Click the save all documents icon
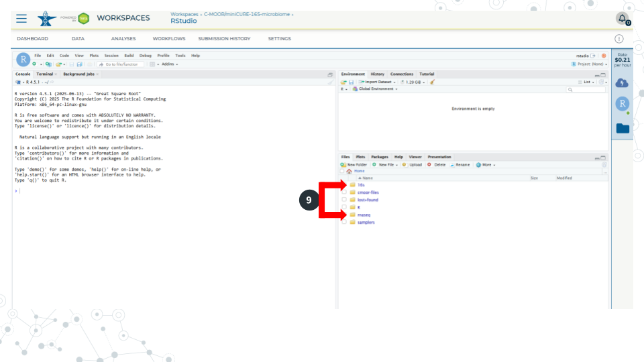 80,64
